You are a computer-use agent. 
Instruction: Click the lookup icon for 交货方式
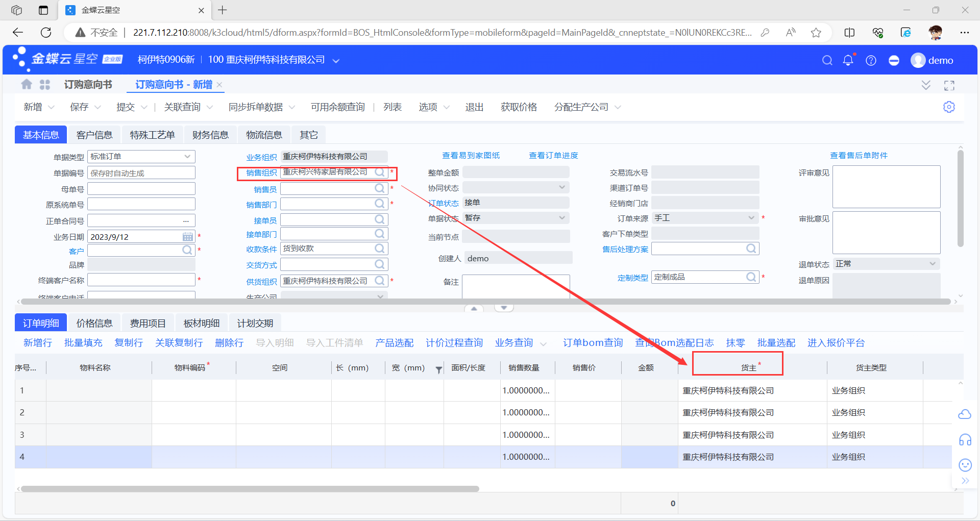[x=380, y=264]
